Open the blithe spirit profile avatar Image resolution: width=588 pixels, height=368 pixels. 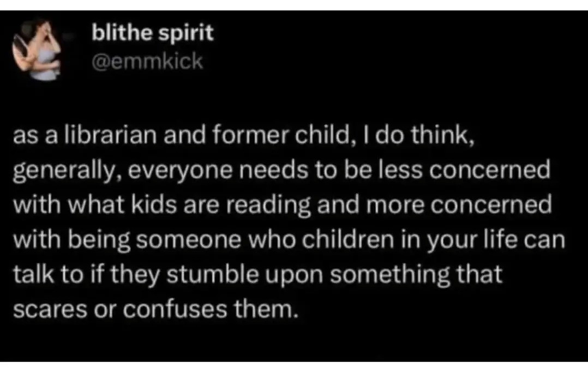pyautogui.click(x=37, y=49)
